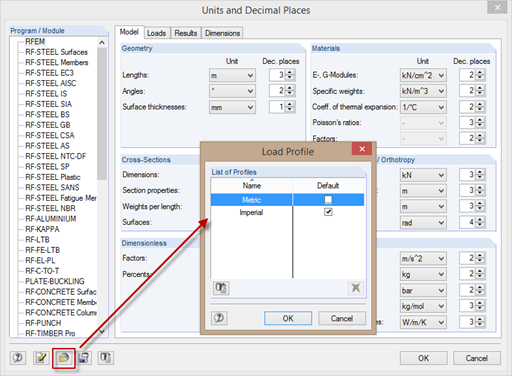Click the save profile floppy icon
Screen dimensions: 512x376
coord(84,358)
